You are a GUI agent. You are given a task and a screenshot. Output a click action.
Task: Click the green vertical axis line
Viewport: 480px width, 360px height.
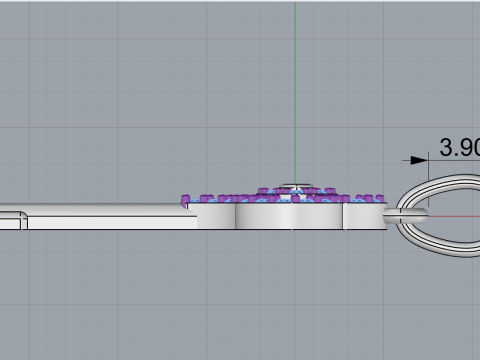[295, 92]
